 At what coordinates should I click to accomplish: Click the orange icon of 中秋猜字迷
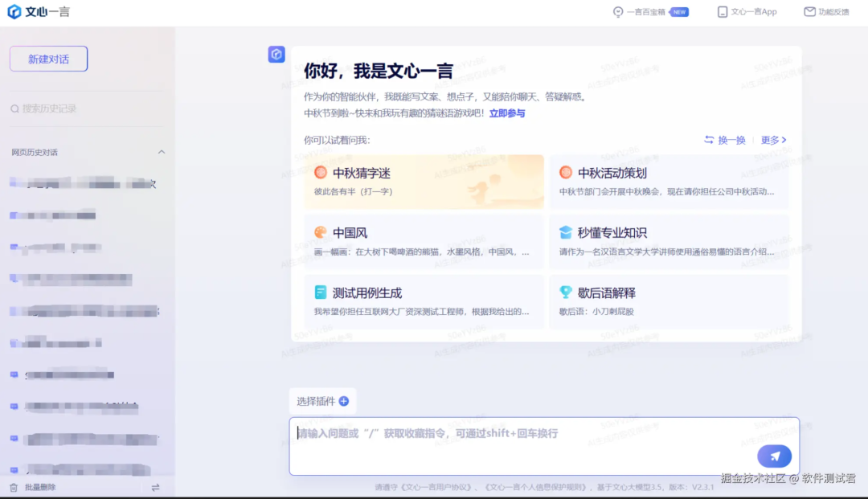[321, 172]
